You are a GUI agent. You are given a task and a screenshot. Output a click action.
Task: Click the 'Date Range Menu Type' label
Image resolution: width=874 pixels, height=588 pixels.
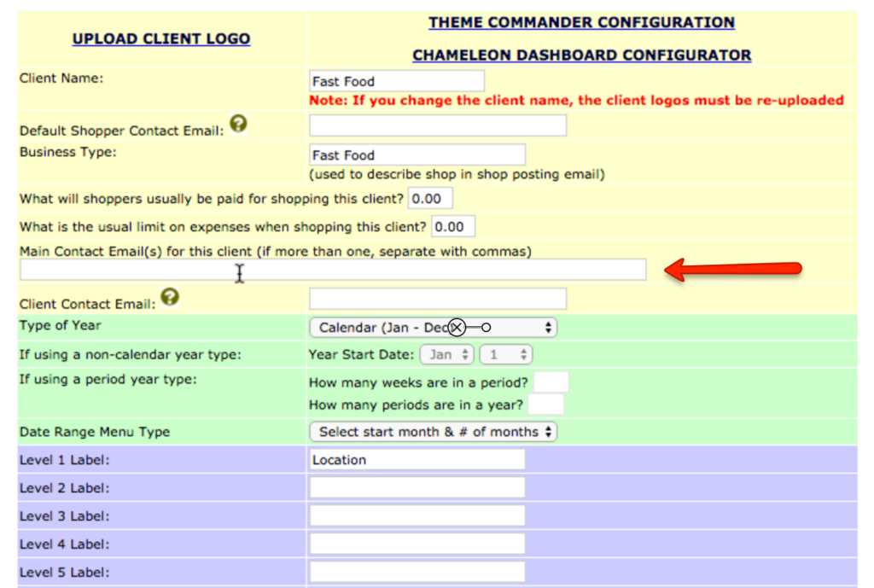[x=95, y=432]
